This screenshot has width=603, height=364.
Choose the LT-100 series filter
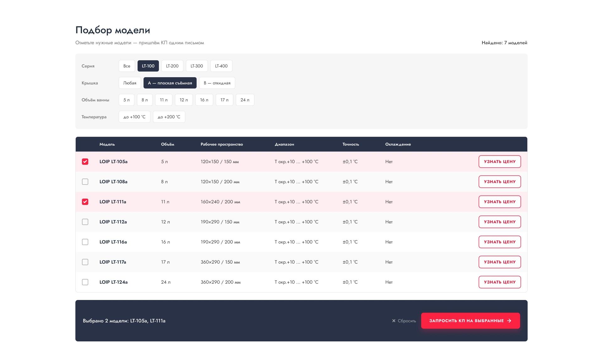[x=148, y=66]
